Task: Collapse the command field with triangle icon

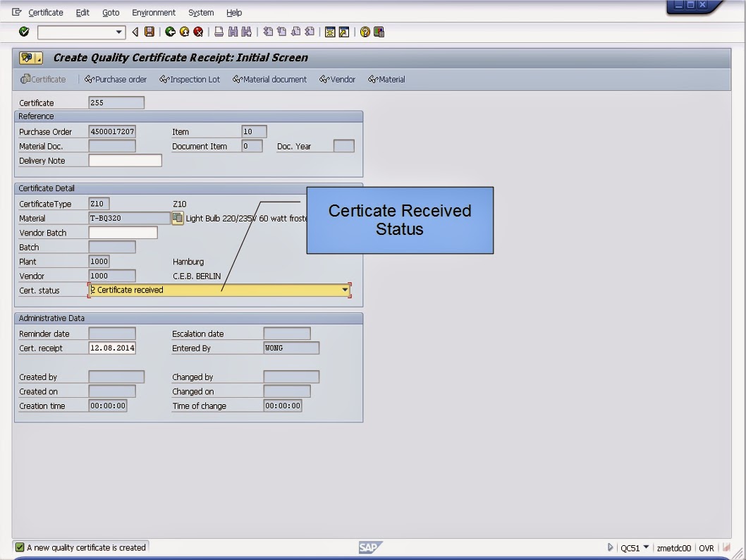Action: click(x=135, y=32)
